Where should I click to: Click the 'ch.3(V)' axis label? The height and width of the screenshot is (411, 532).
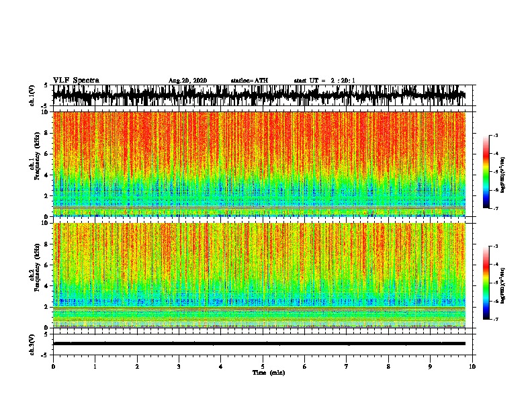(32, 345)
